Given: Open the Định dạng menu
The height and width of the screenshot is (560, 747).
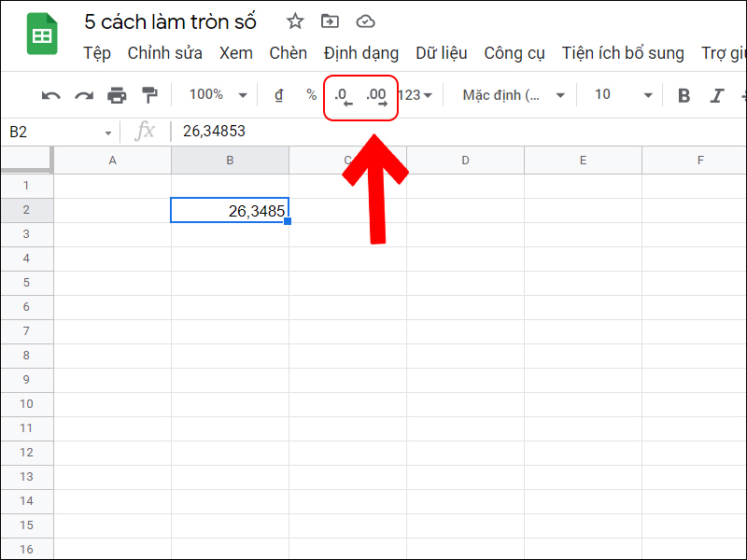Looking at the screenshot, I should [360, 53].
